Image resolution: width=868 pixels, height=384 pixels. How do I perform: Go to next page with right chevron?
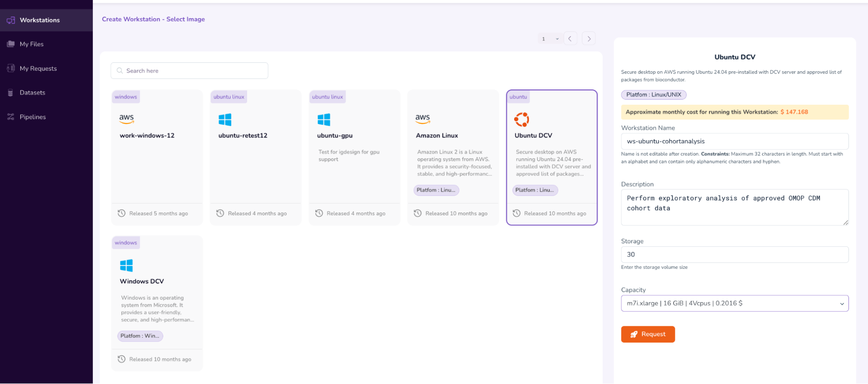(589, 39)
